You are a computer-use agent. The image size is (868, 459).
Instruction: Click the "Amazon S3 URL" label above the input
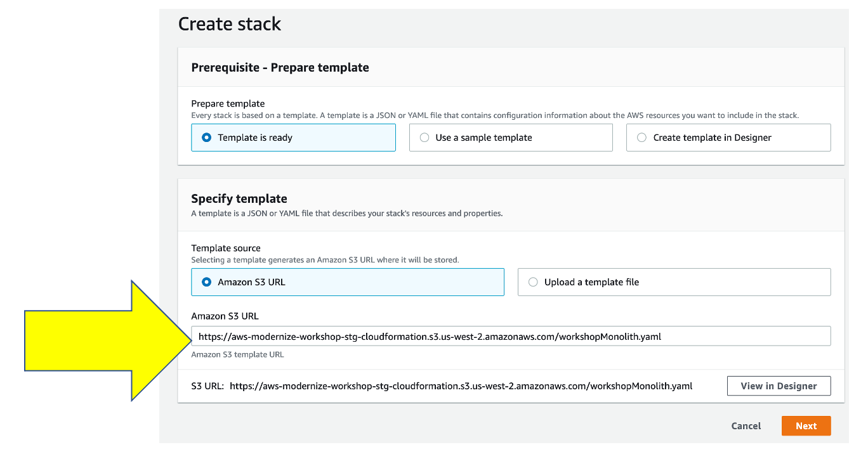[x=225, y=316]
